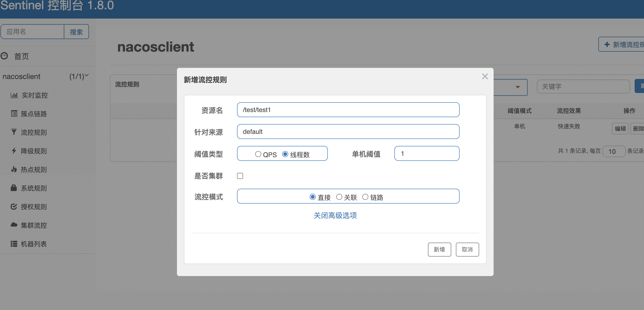The width and height of the screenshot is (644, 310).
Task: Click the realtime monitoring bar-chart icon
Action: [x=14, y=95]
